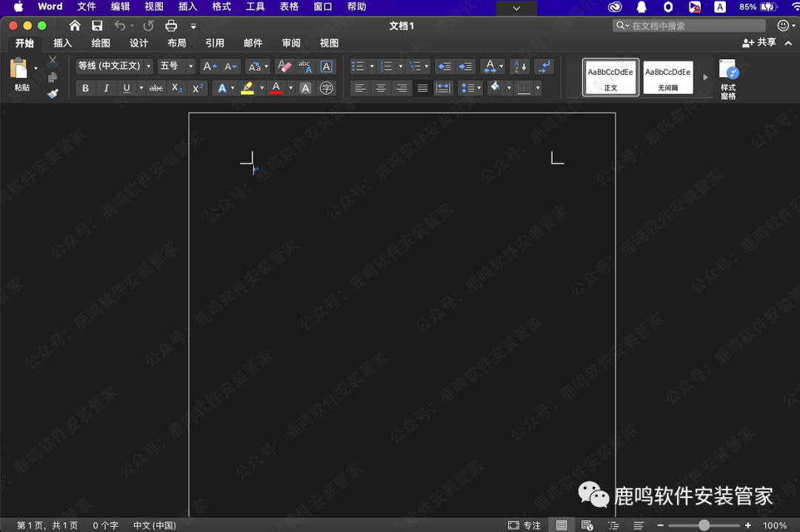The height and width of the screenshot is (532, 800).
Task: Switch to the 插入 ribbon tab
Action: click(63, 43)
